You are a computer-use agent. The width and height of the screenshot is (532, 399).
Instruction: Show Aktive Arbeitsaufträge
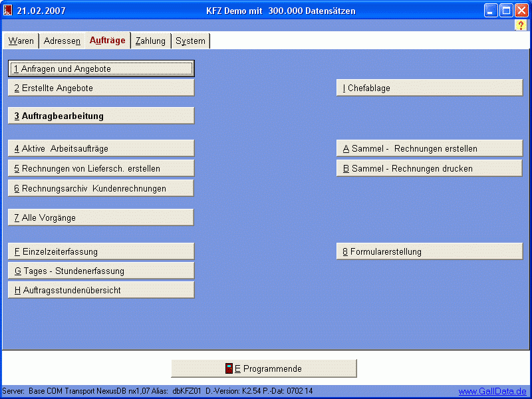101,148
